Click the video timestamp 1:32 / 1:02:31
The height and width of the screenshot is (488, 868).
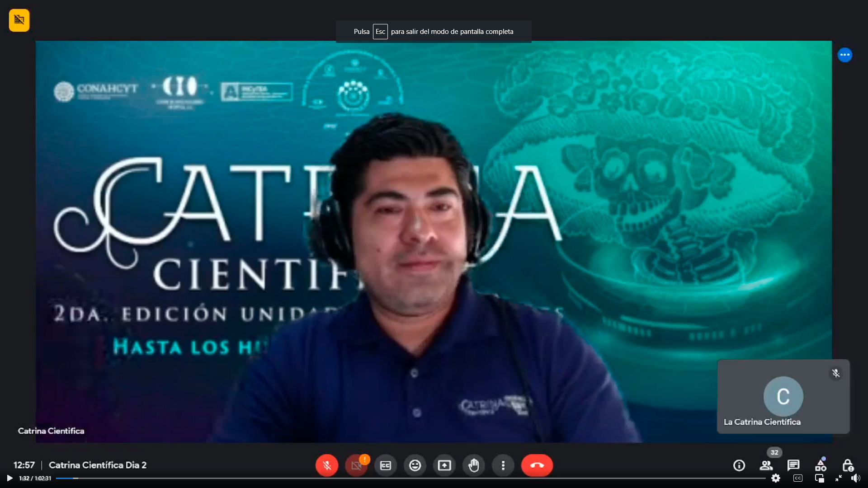pos(35,478)
